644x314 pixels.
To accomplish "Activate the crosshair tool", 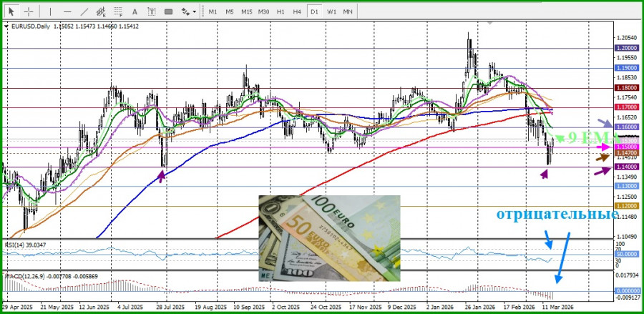I will click(29, 11).
